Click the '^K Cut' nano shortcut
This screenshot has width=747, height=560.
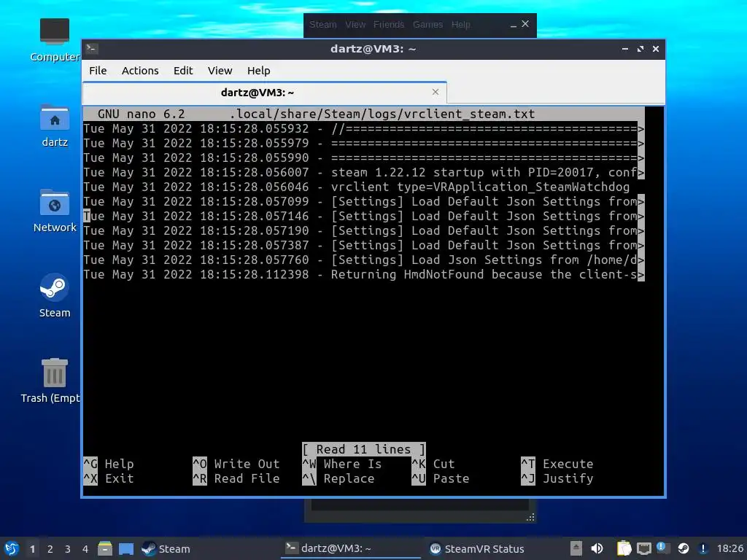[x=433, y=464]
